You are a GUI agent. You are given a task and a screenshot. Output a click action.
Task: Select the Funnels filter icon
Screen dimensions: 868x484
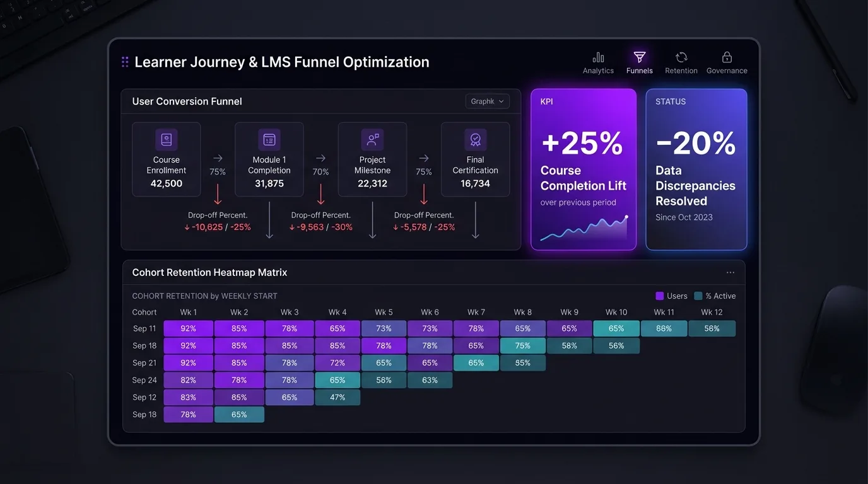tap(639, 57)
